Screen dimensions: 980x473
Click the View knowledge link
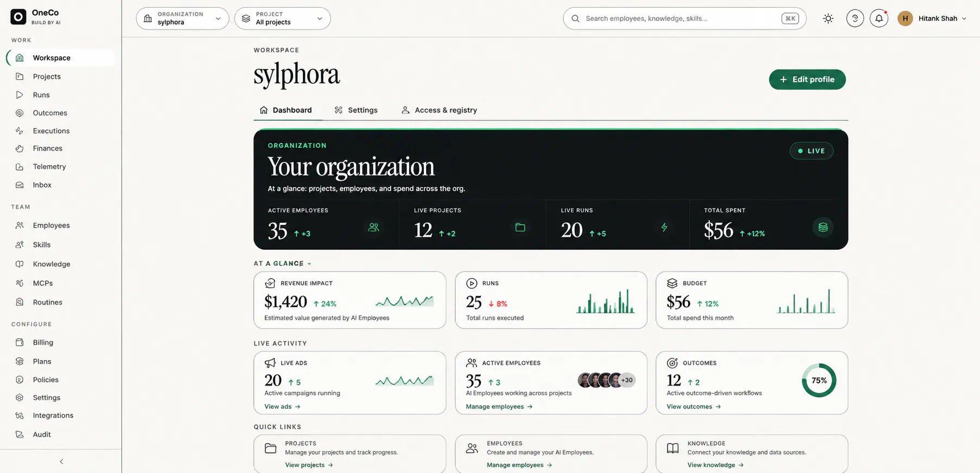pyautogui.click(x=716, y=465)
